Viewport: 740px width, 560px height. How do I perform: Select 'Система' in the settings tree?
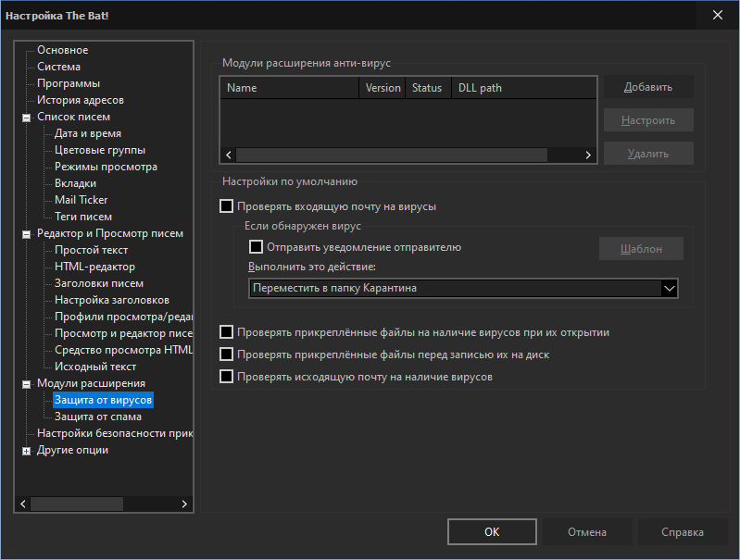(59, 67)
